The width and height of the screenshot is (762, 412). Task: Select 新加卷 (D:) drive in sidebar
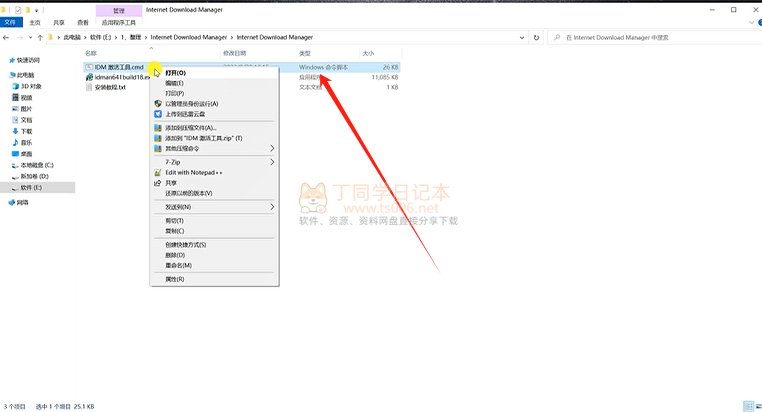click(30, 176)
